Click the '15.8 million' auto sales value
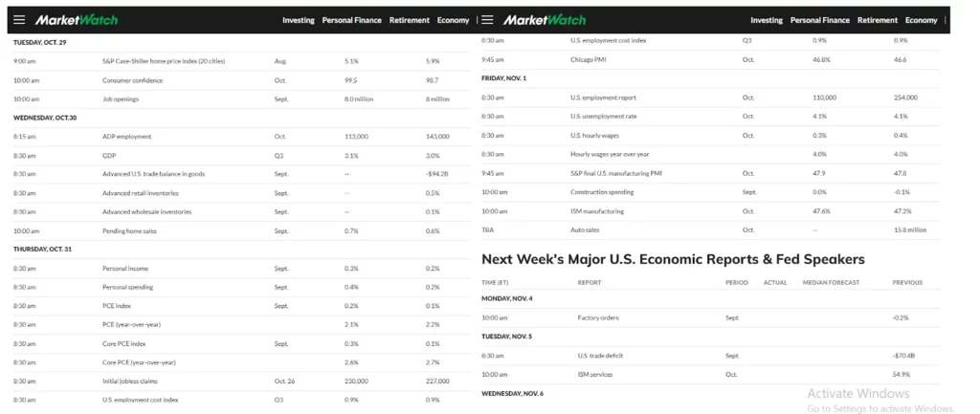The image size is (980, 414). 910,229
